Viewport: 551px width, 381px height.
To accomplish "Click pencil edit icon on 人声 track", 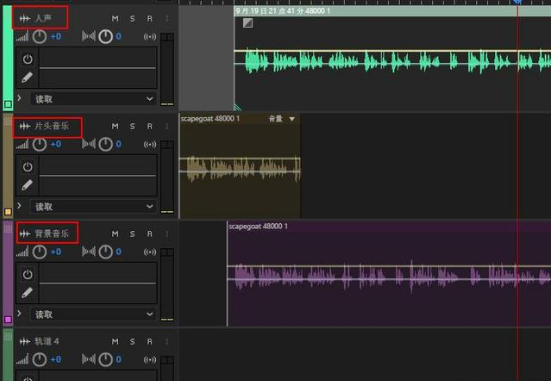I will [x=27, y=77].
